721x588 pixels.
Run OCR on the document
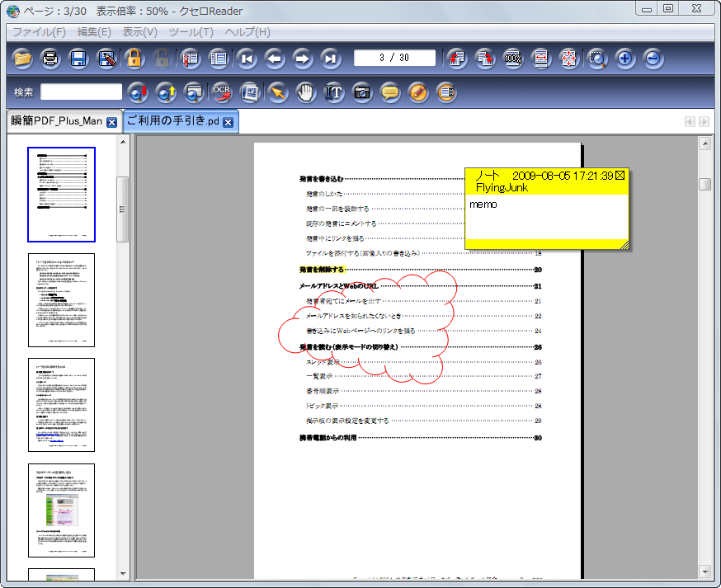(222, 92)
